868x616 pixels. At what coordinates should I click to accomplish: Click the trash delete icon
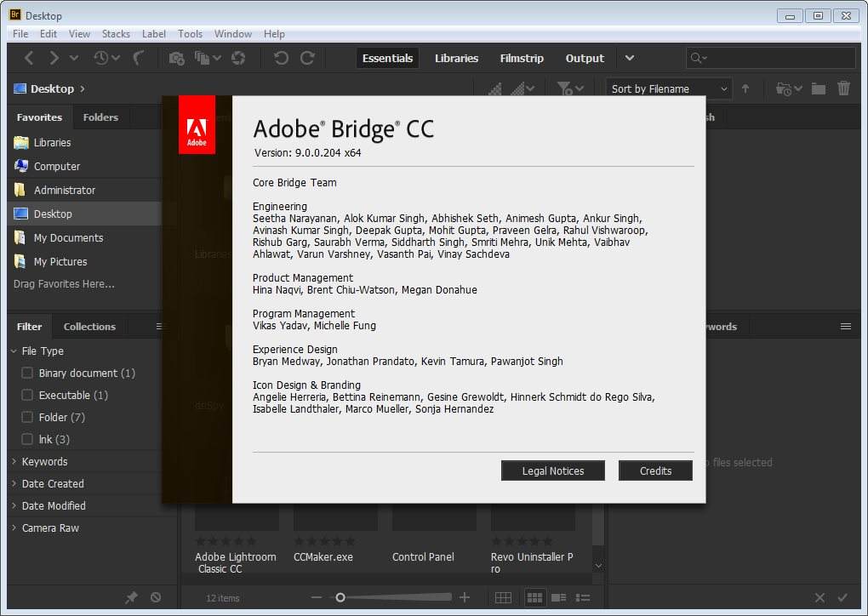point(843,88)
